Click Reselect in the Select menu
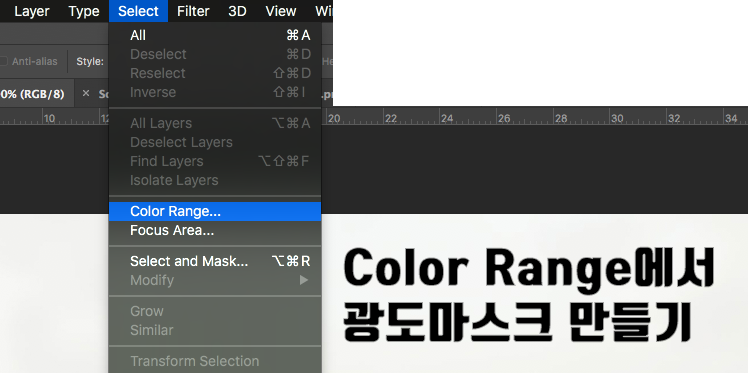This screenshot has height=373, width=748. (x=215, y=73)
